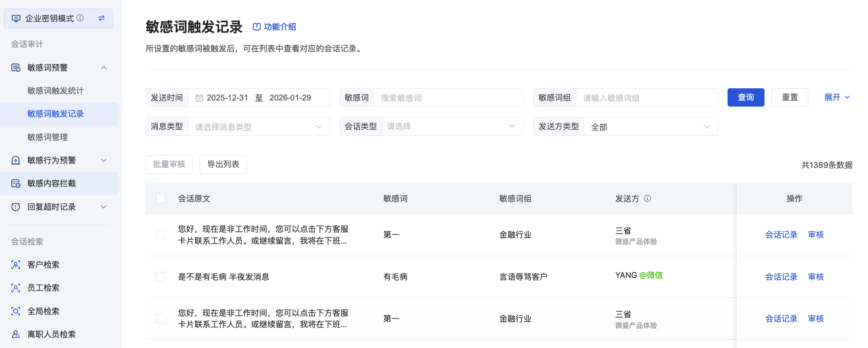Click start date 2025-12-31
This screenshot has height=348, width=868.
point(227,98)
